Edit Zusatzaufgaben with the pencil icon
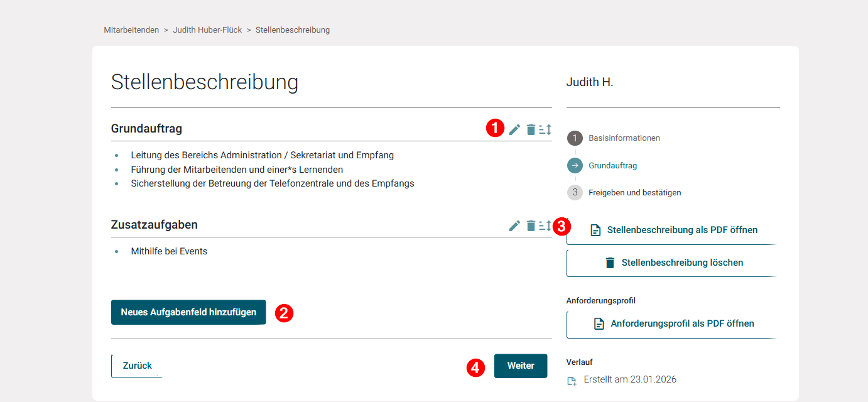This screenshot has width=868, height=402. coord(514,225)
